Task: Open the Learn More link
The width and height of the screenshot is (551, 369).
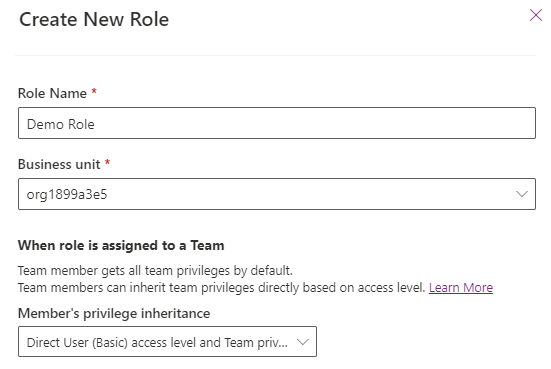Action: (x=461, y=287)
